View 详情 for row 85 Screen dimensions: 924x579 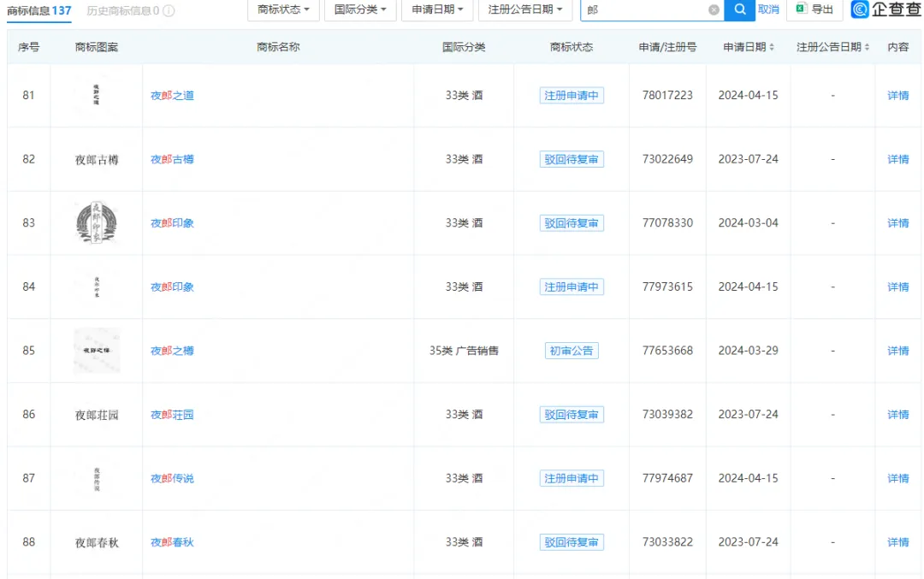click(x=898, y=351)
